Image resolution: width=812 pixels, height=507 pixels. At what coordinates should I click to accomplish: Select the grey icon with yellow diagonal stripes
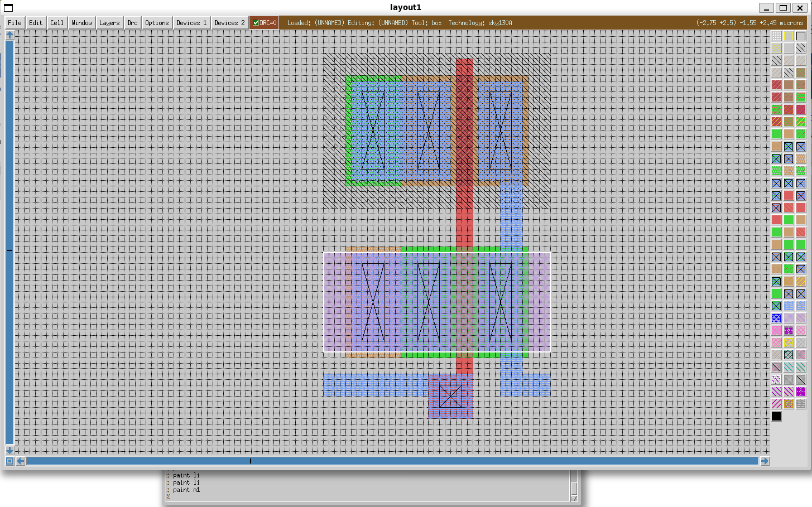[x=776, y=48]
